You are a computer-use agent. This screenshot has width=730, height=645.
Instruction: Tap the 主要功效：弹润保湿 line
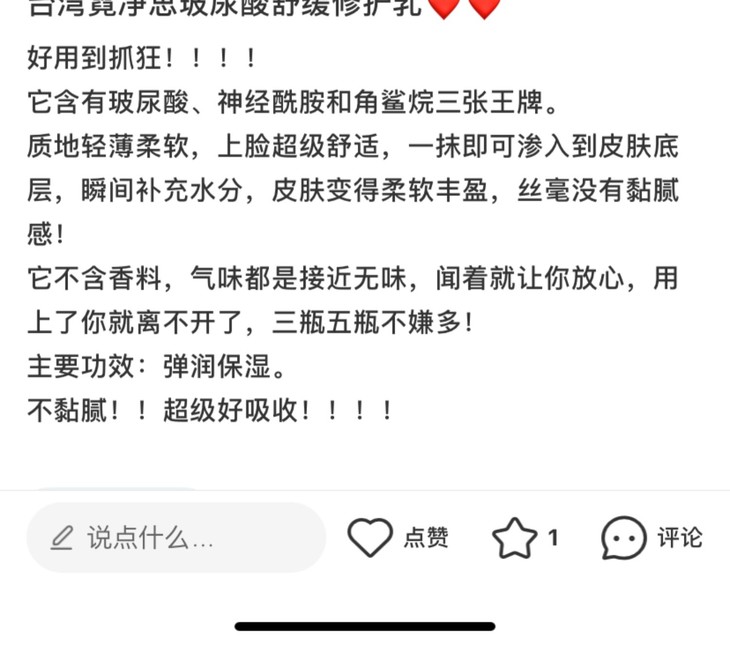click(x=156, y=367)
